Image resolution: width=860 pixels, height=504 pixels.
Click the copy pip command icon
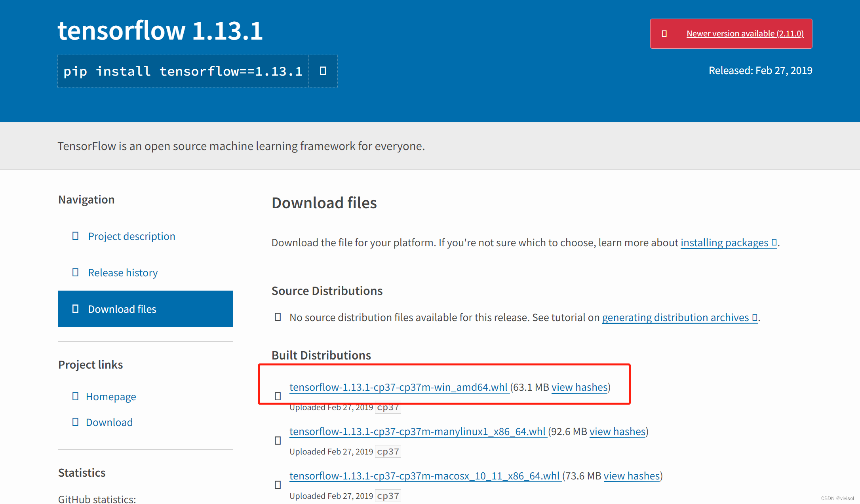coord(323,71)
